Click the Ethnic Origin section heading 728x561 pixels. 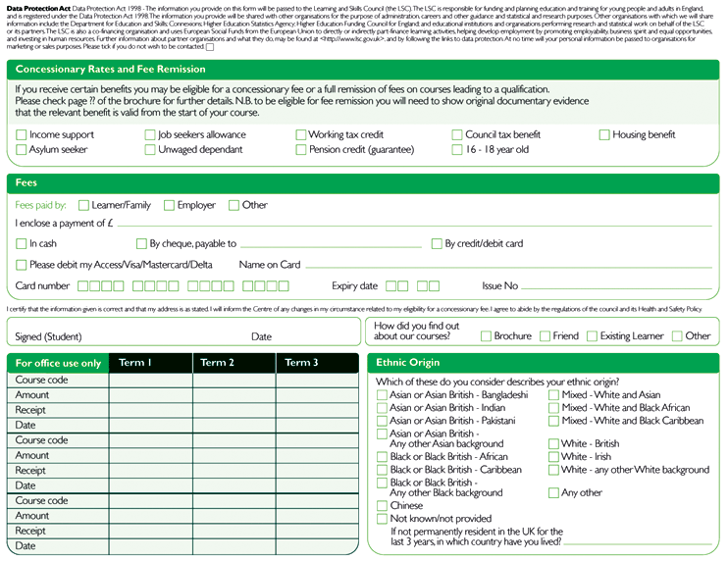407,363
